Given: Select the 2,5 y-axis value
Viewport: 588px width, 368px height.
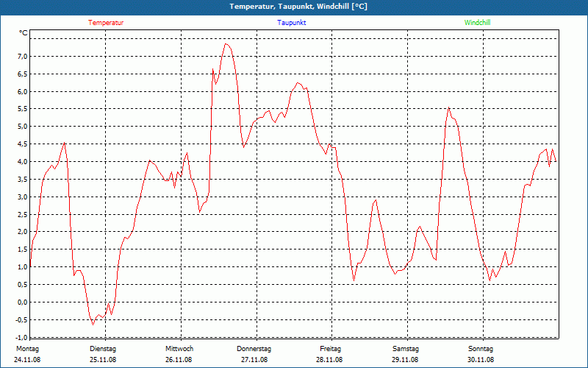Looking at the screenshot, I should tap(23, 214).
